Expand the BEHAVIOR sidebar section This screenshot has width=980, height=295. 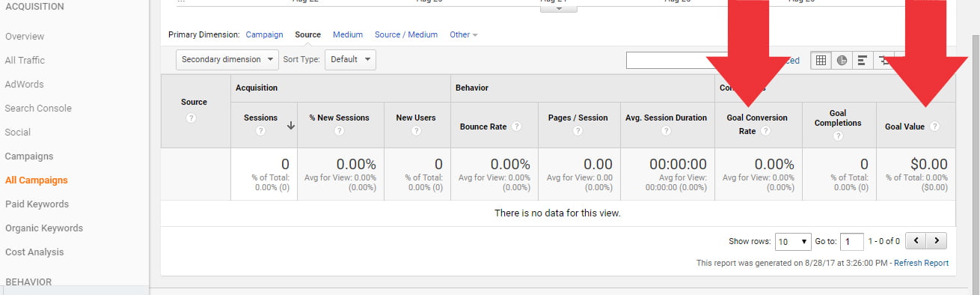[x=28, y=282]
